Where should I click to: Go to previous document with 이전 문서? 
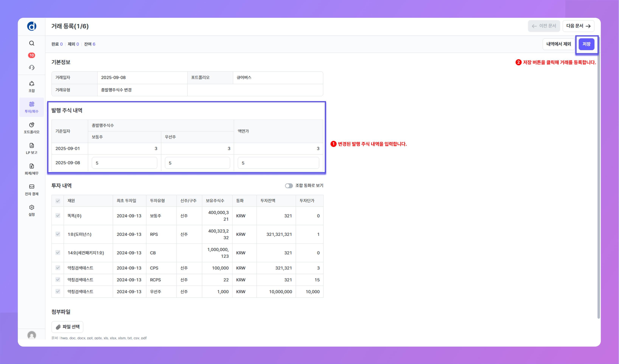(x=544, y=26)
